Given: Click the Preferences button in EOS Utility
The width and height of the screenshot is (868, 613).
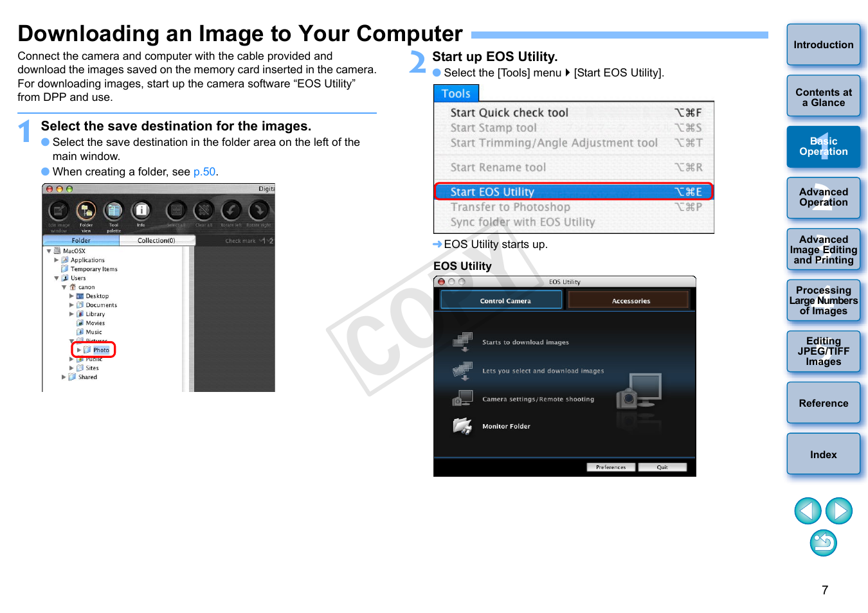Looking at the screenshot, I should tap(611, 467).
